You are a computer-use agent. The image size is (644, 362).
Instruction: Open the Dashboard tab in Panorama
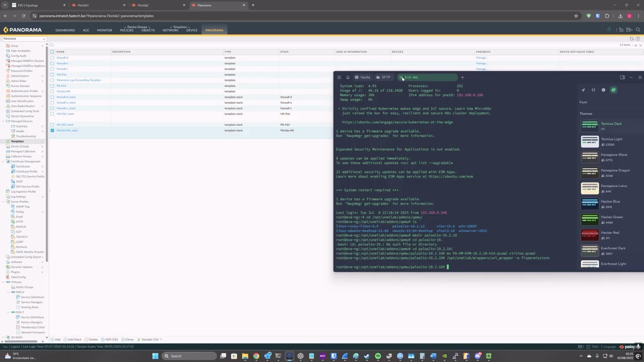[65, 30]
